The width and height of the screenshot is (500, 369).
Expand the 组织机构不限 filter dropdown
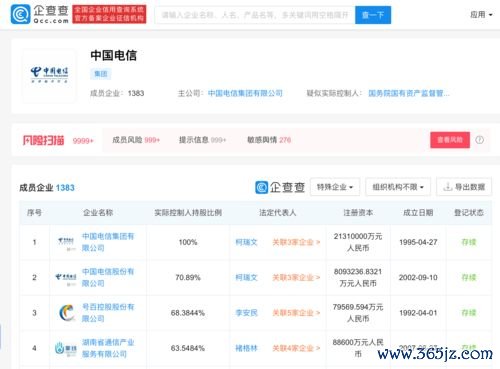(398, 187)
